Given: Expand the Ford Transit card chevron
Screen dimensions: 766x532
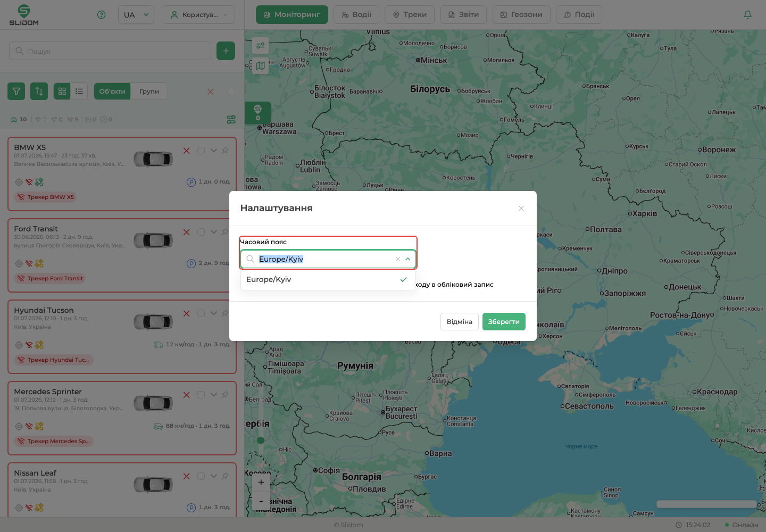Looking at the screenshot, I should (x=214, y=232).
